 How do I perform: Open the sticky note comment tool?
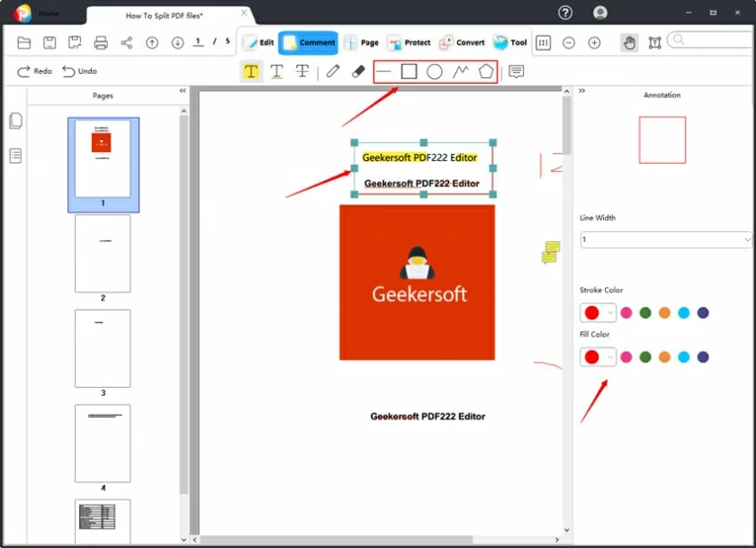pyautogui.click(x=515, y=71)
